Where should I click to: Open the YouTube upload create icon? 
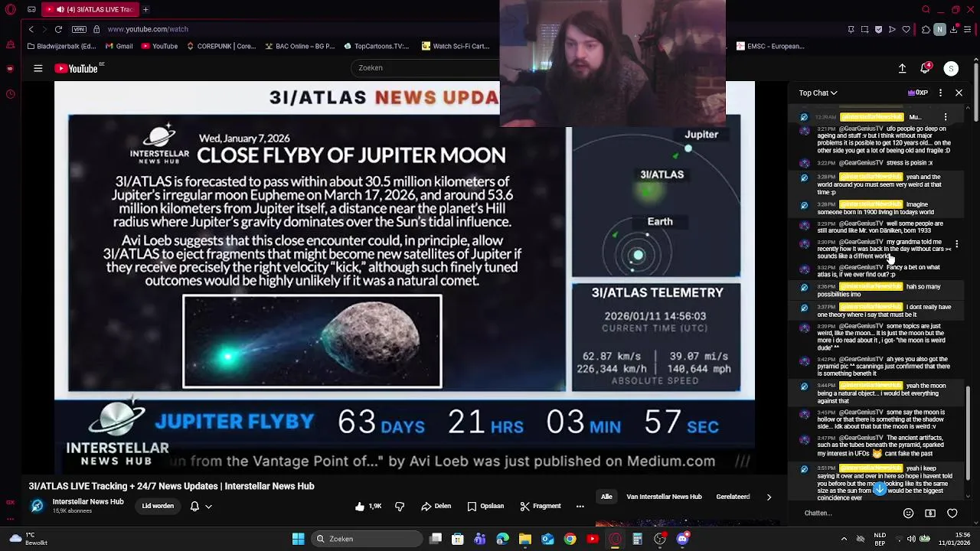(903, 68)
